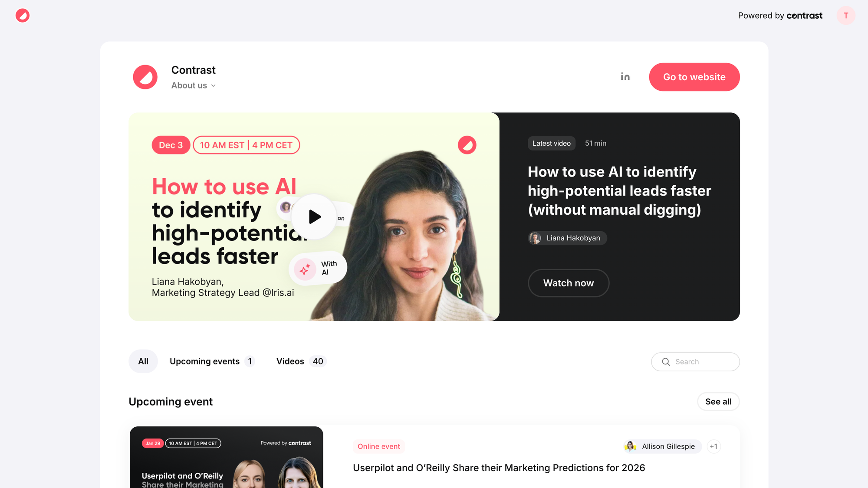Screen dimensions: 868x488
Task: Open the Userpilot Marketing Predictions event title
Action: [499, 468]
